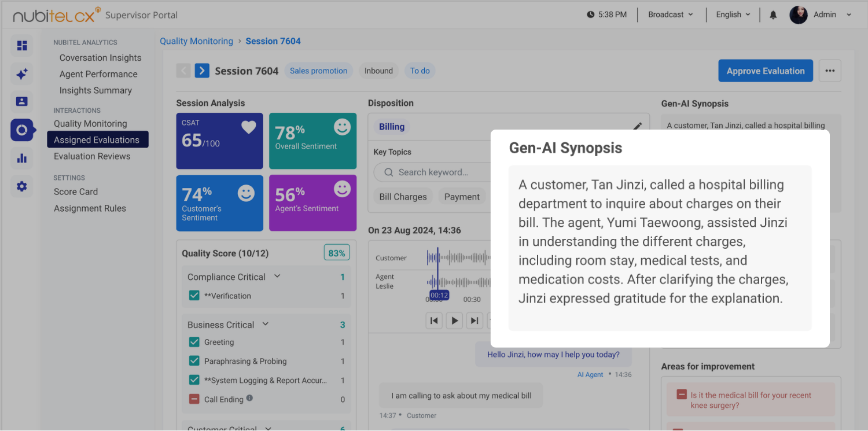Open the AI sparkle icon in sidebar

(22, 73)
